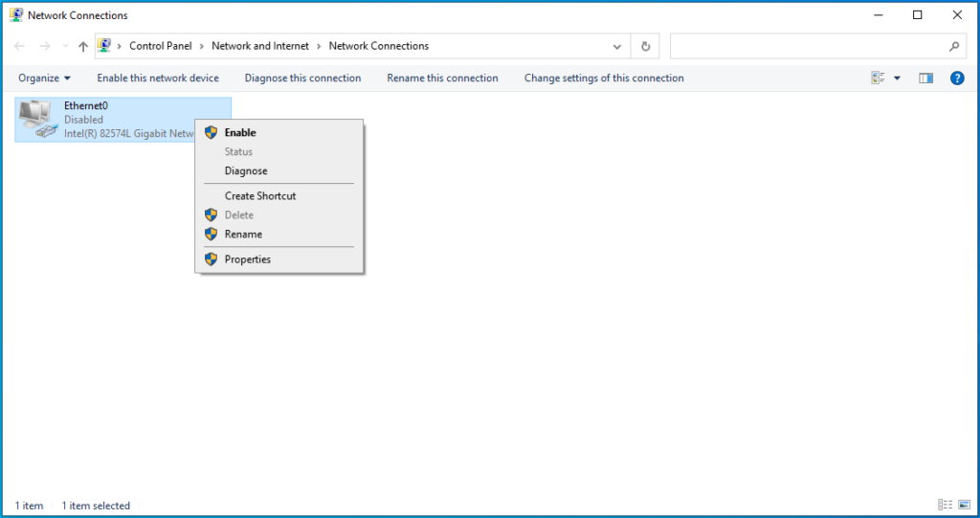Open the address bar history dropdown

click(617, 46)
